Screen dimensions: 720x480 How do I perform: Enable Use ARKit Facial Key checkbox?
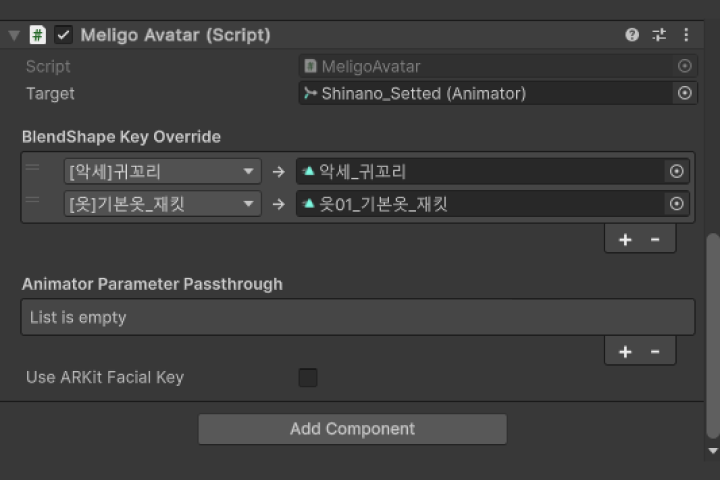point(308,378)
